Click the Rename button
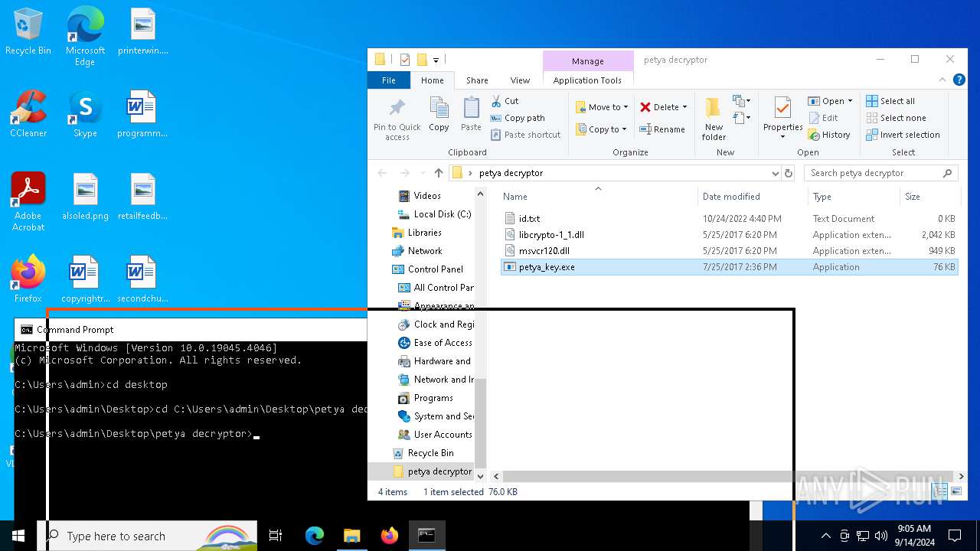This screenshot has height=551, width=980. click(663, 129)
